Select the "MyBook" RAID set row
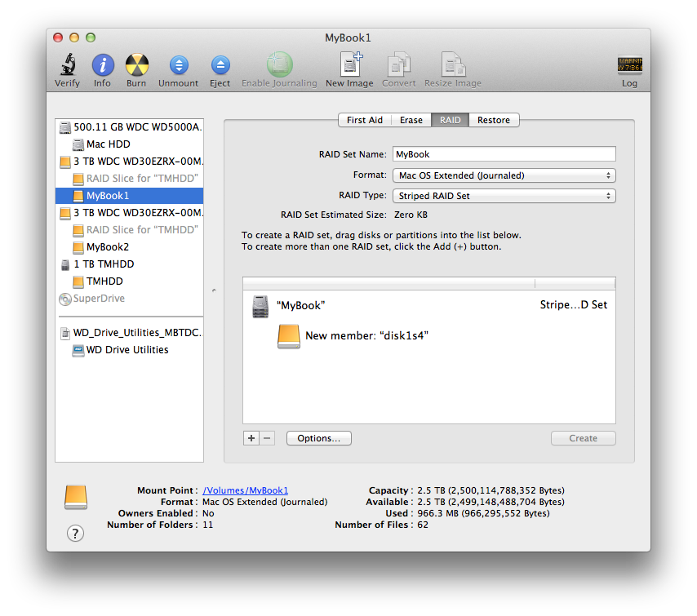 pos(429,306)
